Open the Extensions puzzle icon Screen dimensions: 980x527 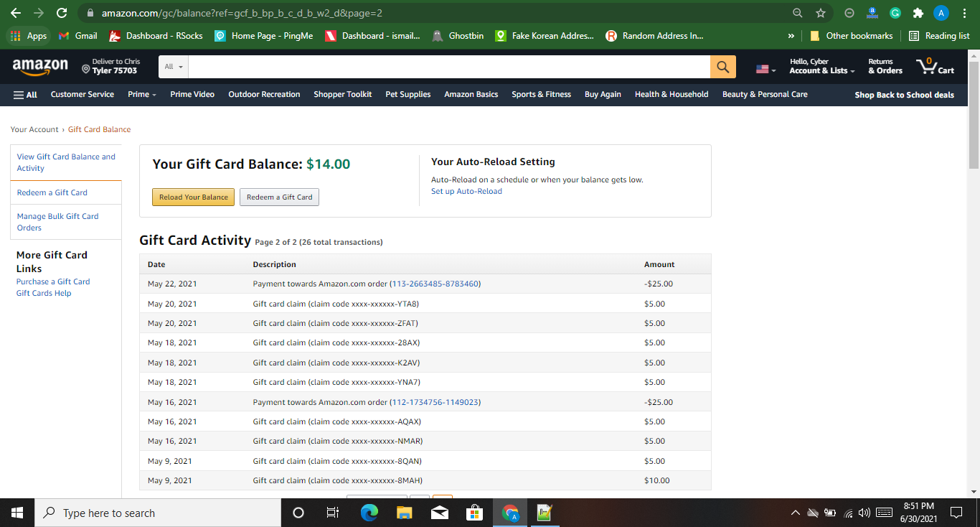point(918,13)
